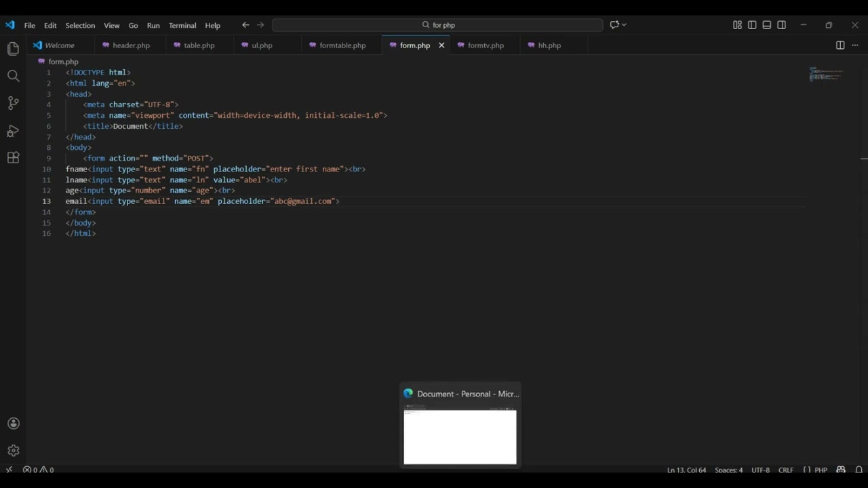Click the </html> closing tag line
This screenshot has width=868, height=488.
[81, 233]
